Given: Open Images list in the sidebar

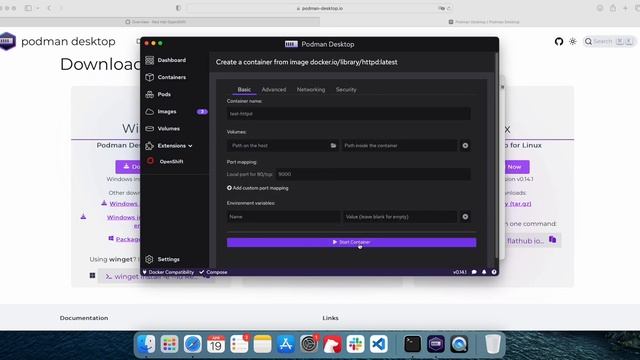Looking at the screenshot, I should tap(161, 111).
